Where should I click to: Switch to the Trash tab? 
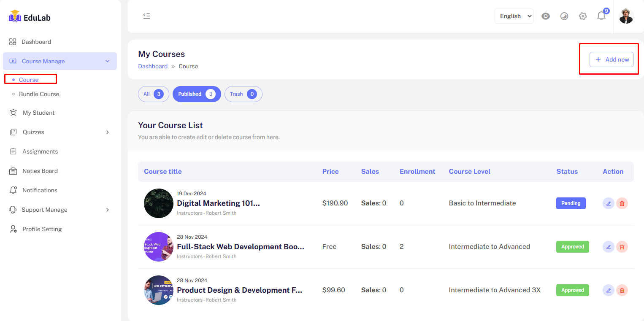(243, 94)
